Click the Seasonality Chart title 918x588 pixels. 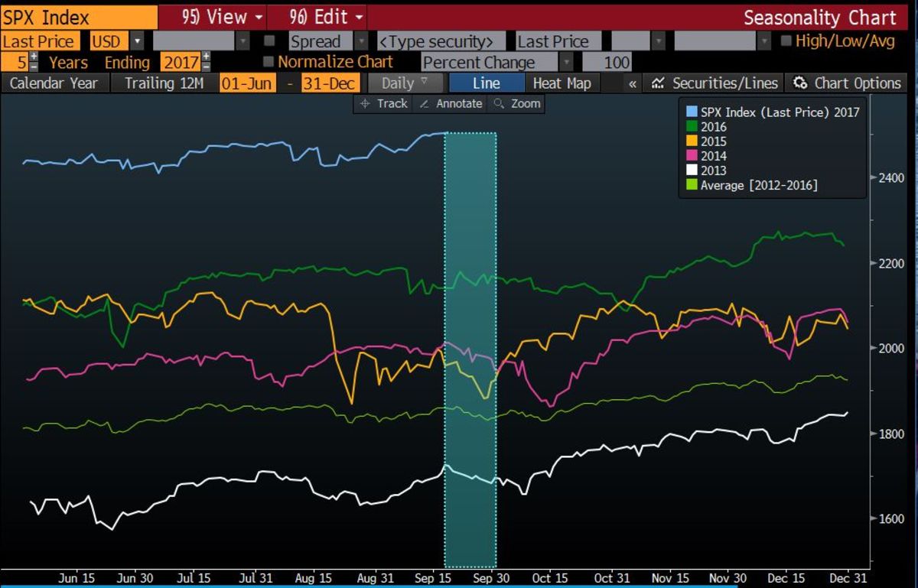coord(819,17)
